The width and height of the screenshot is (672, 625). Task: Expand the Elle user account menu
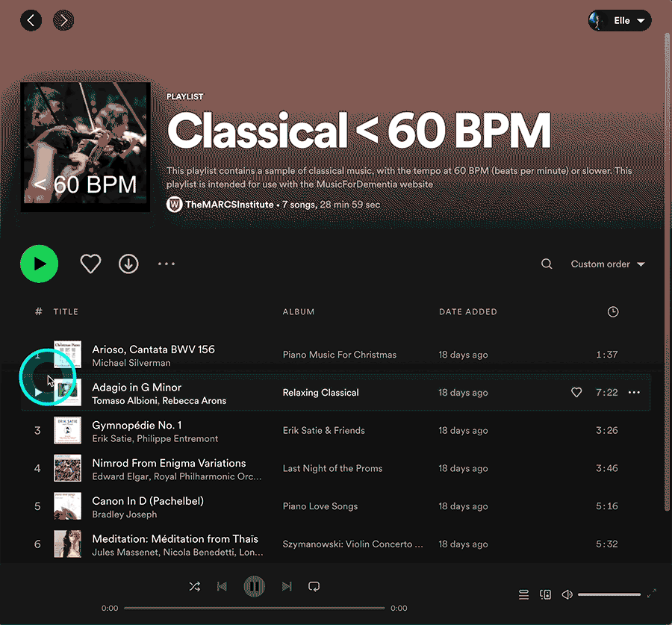pyautogui.click(x=620, y=21)
